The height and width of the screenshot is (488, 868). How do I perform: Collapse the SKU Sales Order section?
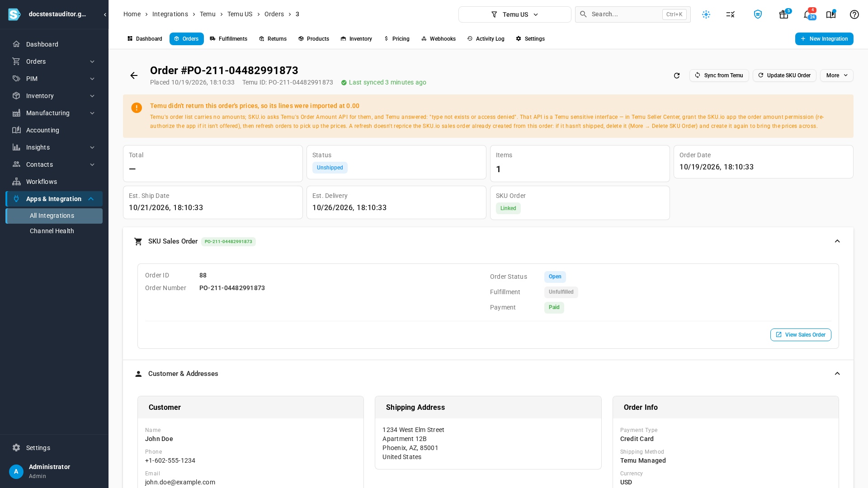click(x=837, y=241)
